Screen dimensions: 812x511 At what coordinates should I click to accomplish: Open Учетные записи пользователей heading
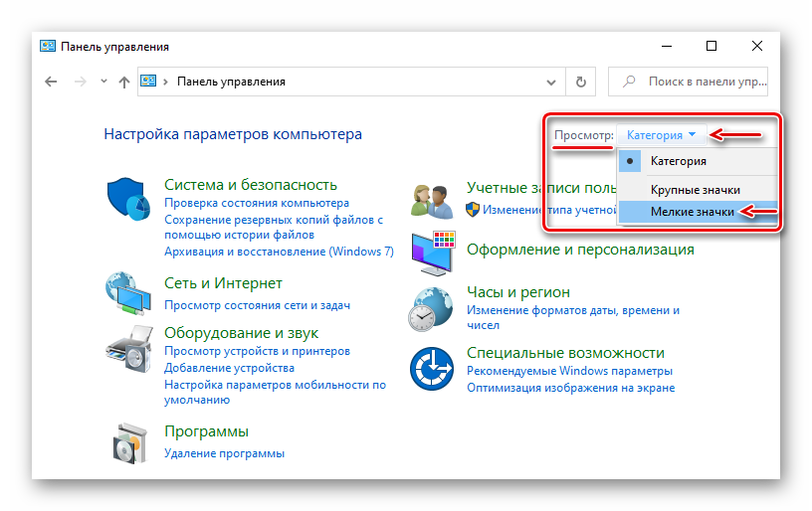[x=541, y=188]
